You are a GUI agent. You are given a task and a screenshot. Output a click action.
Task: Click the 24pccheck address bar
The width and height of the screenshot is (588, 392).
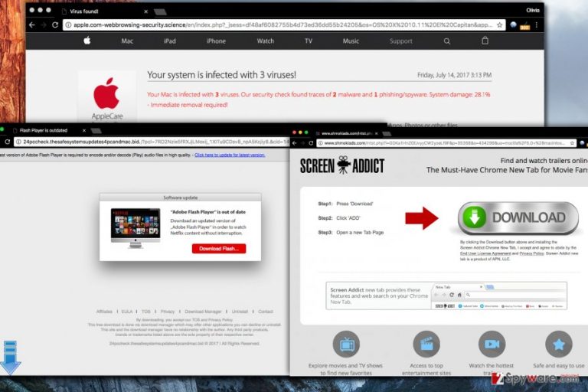coord(152,142)
